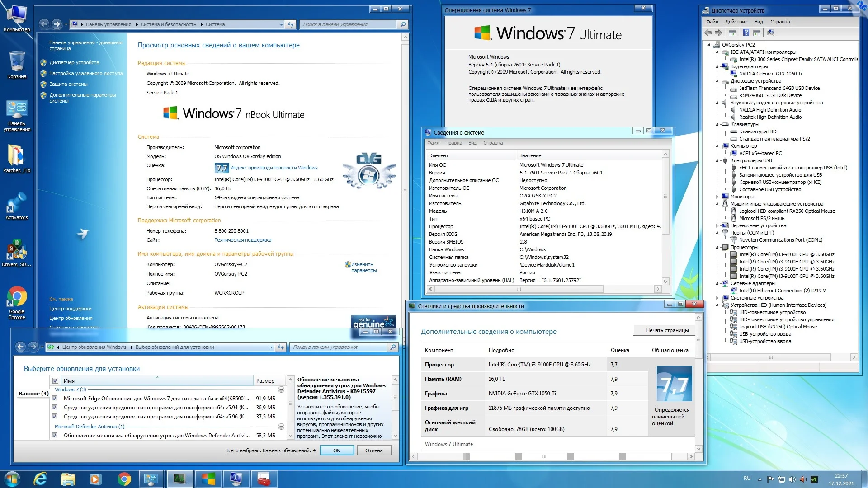Click Device Manager help toolbar icon
868x488 pixels.
point(746,33)
